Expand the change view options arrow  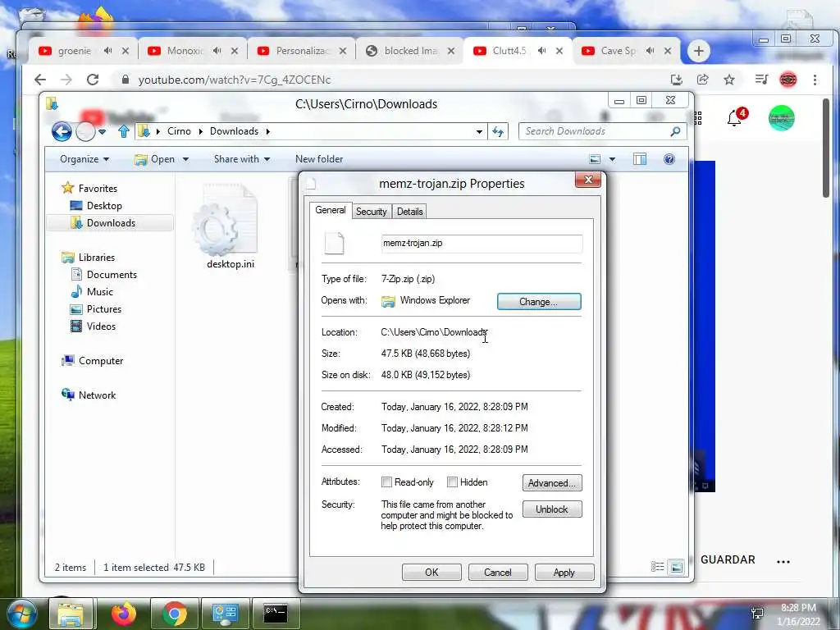612,159
